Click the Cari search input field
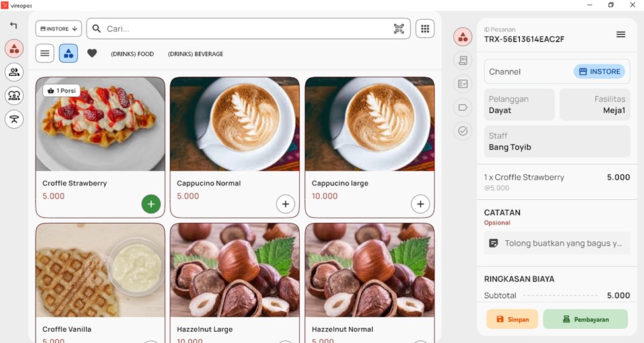The height and width of the screenshot is (343, 644). tap(244, 29)
